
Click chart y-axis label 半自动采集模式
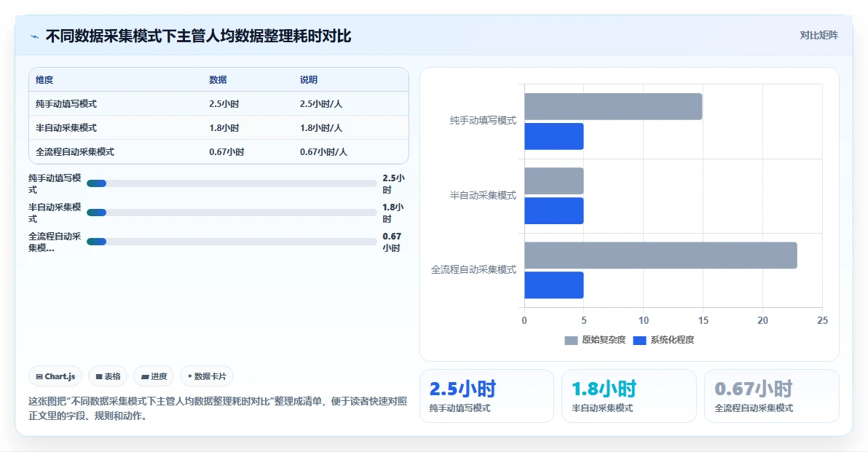(x=483, y=195)
